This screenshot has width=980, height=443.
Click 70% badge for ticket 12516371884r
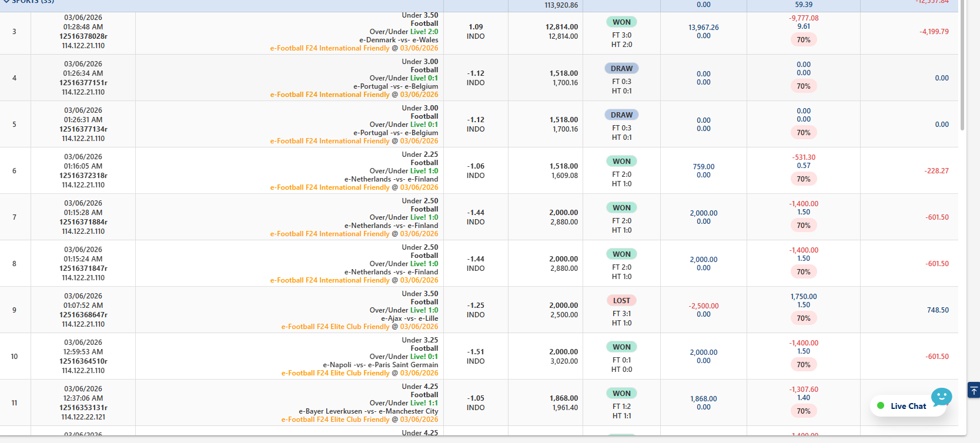(804, 226)
